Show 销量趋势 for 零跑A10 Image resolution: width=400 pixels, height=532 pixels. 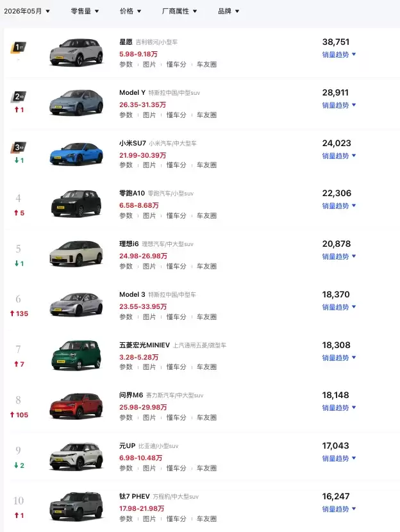(x=339, y=206)
